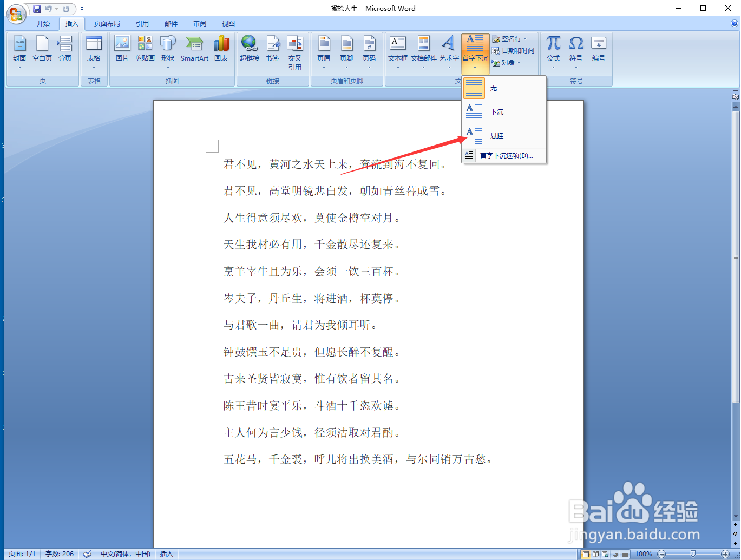Click the 签名行 button
741x560 pixels.
coord(510,38)
